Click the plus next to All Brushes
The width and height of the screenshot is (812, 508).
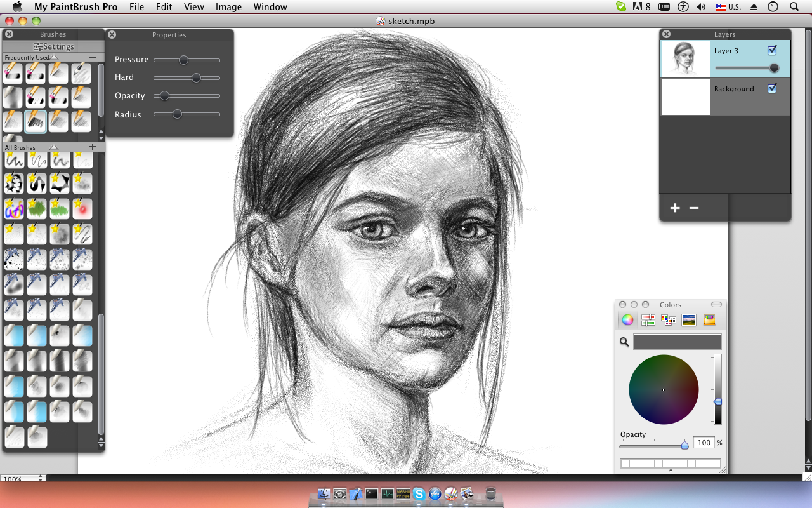click(93, 147)
